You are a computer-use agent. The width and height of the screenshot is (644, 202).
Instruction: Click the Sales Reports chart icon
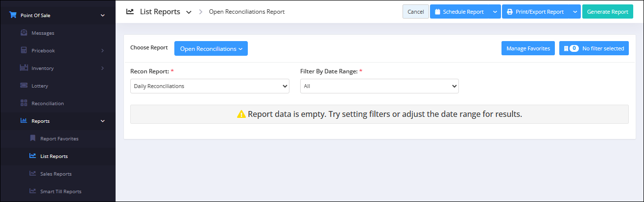[33, 174]
